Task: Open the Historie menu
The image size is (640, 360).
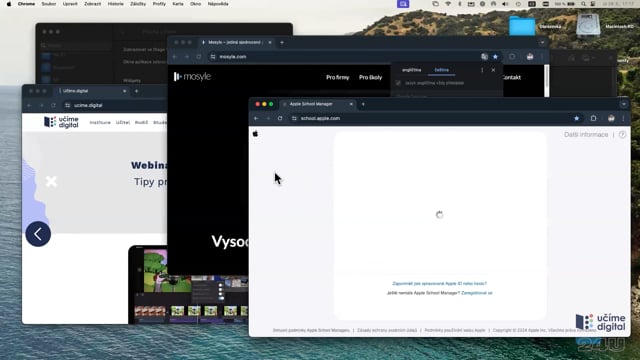Action: pos(116,4)
